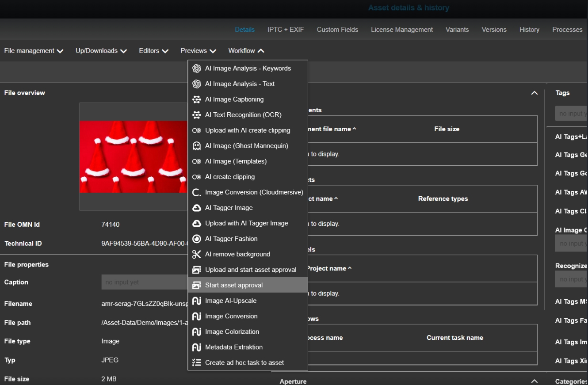The height and width of the screenshot is (385, 588).
Task: Click the Ghost Mannequin ghost icon
Action: pyautogui.click(x=197, y=146)
